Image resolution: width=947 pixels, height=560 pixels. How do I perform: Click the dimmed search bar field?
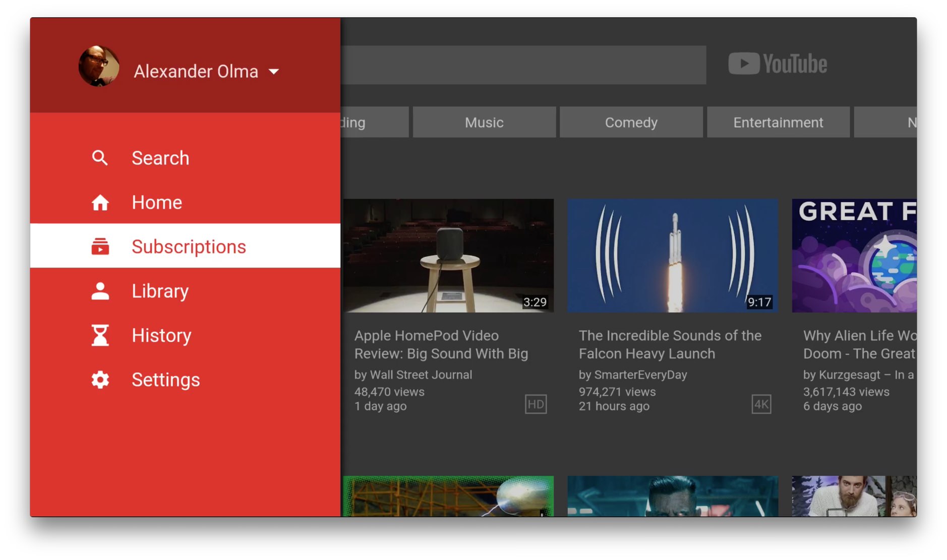click(x=523, y=65)
